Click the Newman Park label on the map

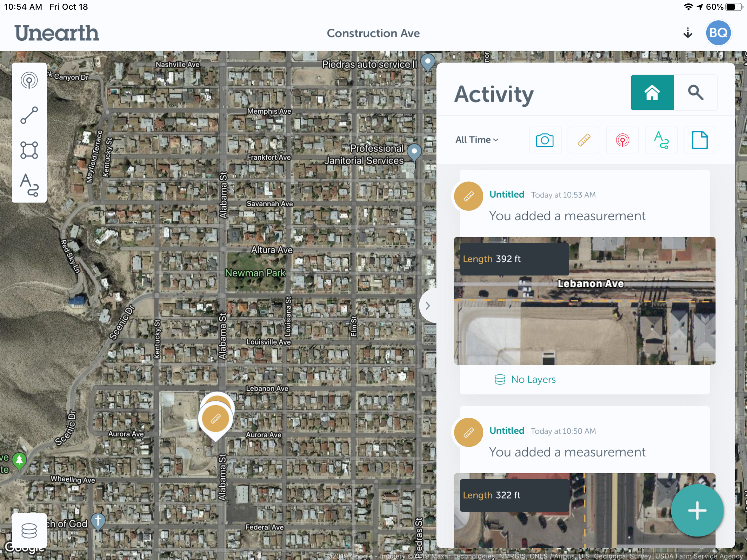(255, 273)
